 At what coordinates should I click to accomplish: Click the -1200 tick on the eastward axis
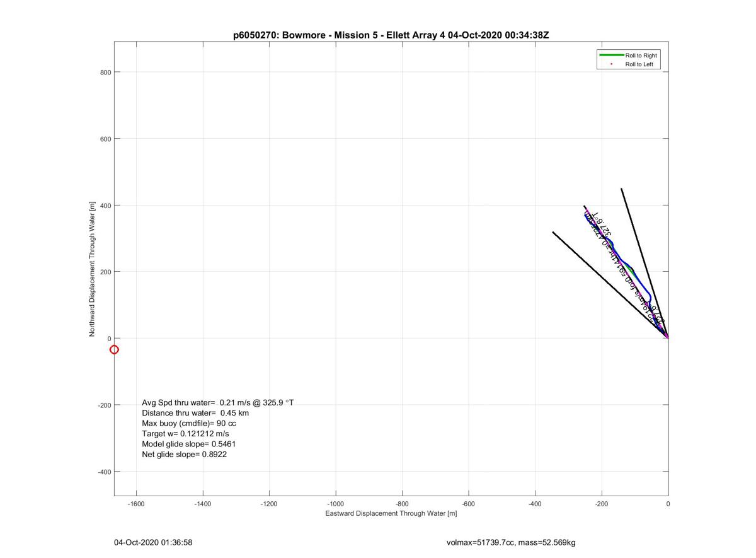coord(269,504)
